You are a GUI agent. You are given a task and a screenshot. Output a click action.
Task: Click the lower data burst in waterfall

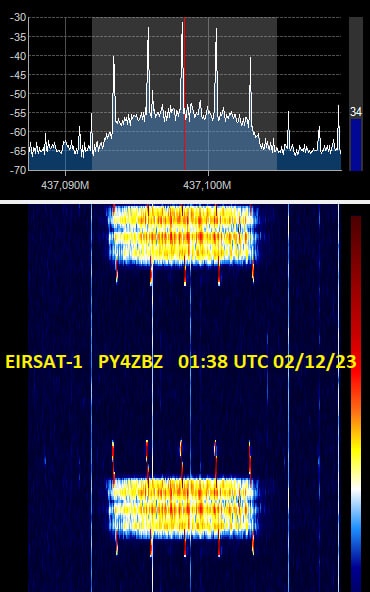click(183, 508)
